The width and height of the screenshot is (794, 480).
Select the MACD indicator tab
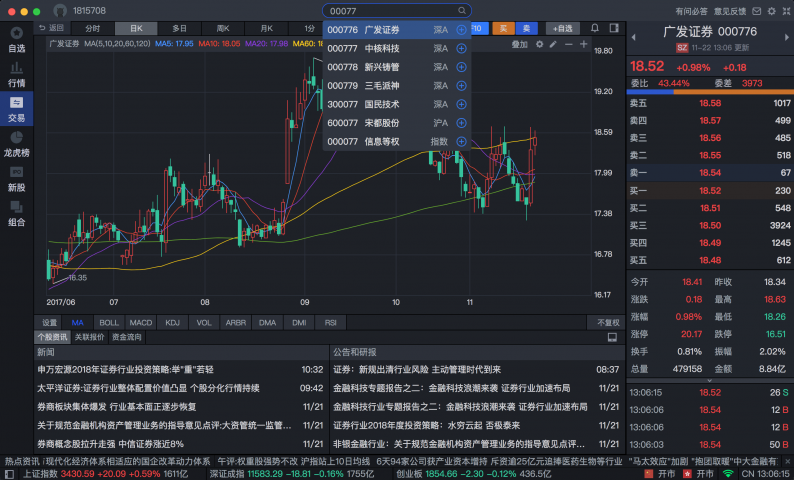(141, 323)
